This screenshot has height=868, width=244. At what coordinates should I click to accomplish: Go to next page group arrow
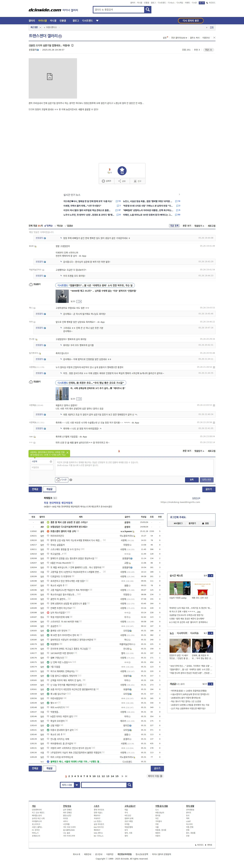123,776
